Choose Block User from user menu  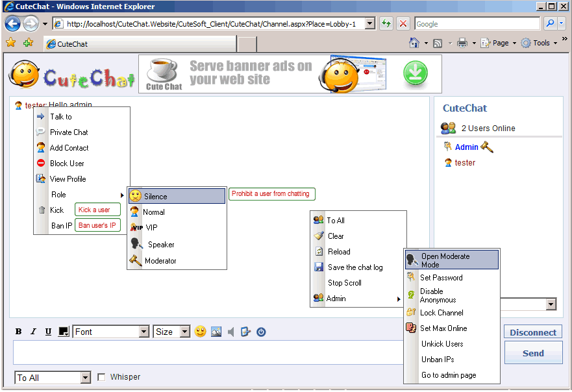(x=82, y=164)
